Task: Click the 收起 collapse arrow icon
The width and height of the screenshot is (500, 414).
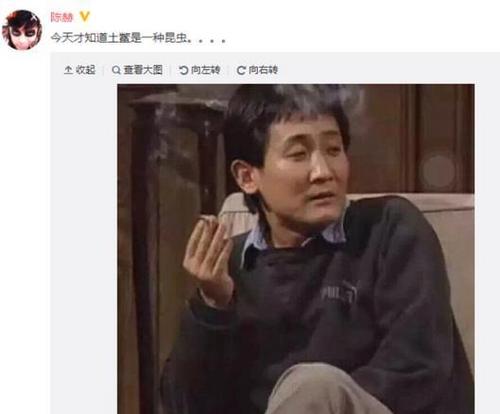Action: (68, 70)
